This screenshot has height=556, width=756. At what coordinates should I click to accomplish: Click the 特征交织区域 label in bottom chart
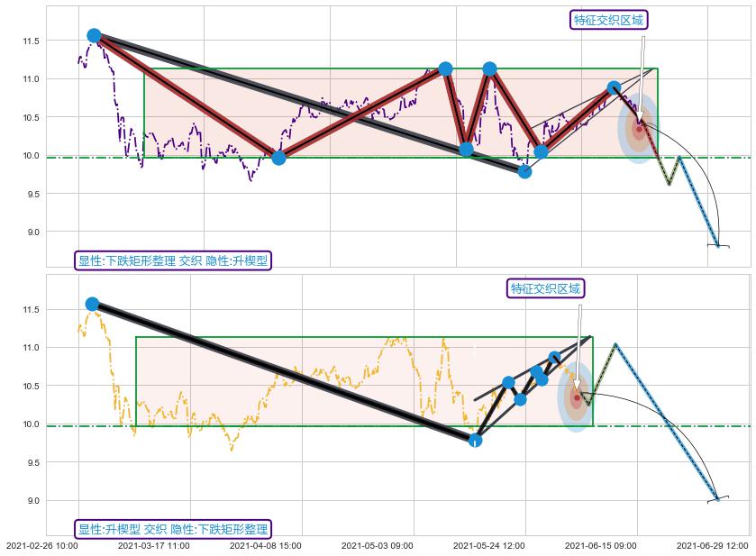[546, 288]
